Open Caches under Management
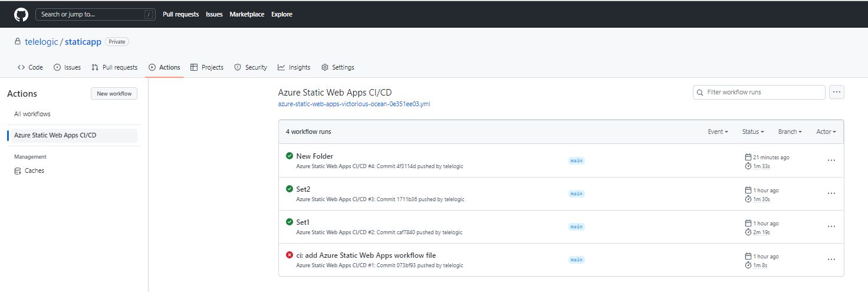 [x=34, y=170]
